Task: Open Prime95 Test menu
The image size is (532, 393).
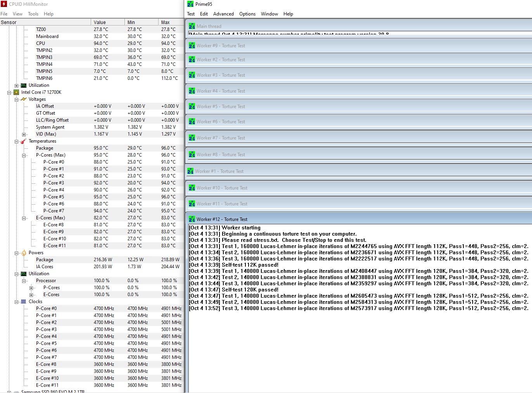Action: point(191,14)
